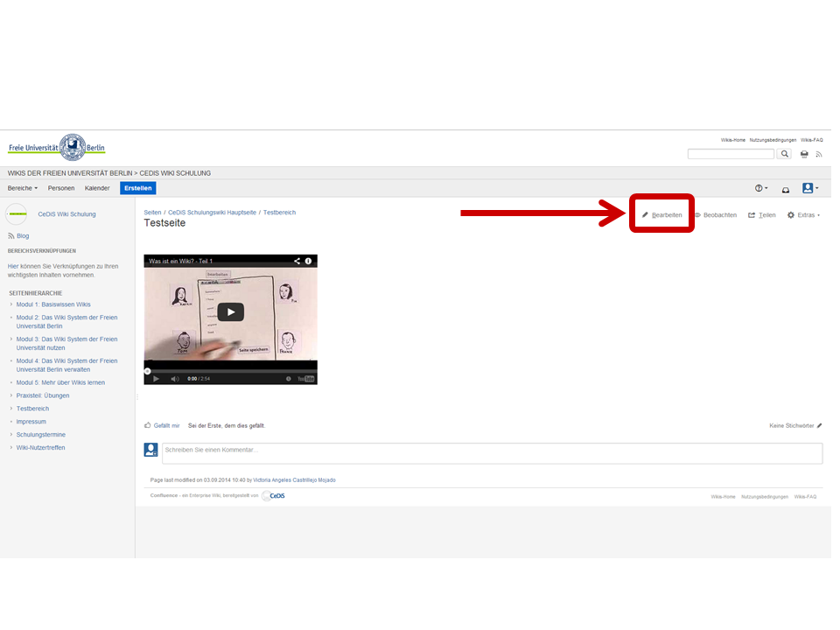Click the Freie Universität Berlin logo
The image size is (840, 630).
pos(57,147)
